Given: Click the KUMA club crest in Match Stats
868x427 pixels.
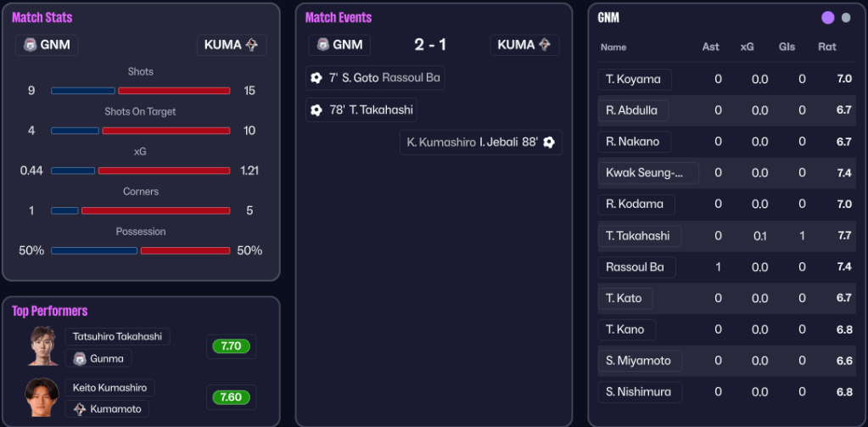Looking at the screenshot, I should [x=252, y=45].
